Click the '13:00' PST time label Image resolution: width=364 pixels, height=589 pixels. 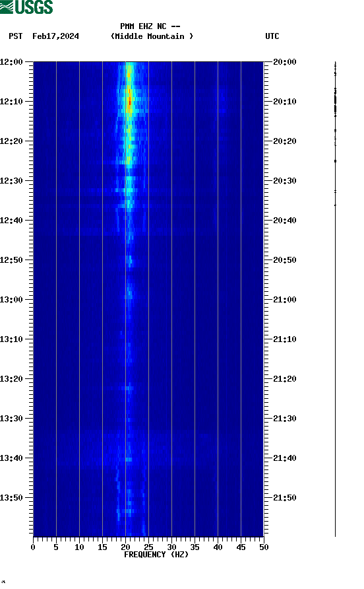11,300
